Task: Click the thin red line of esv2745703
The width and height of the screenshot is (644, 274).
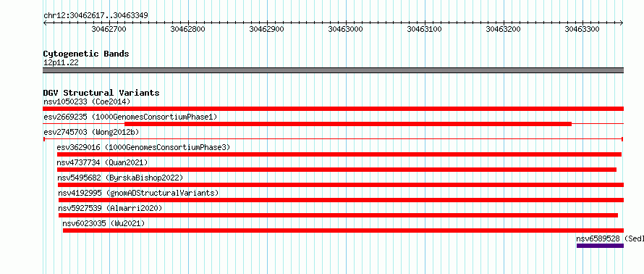Action: [x=333, y=139]
